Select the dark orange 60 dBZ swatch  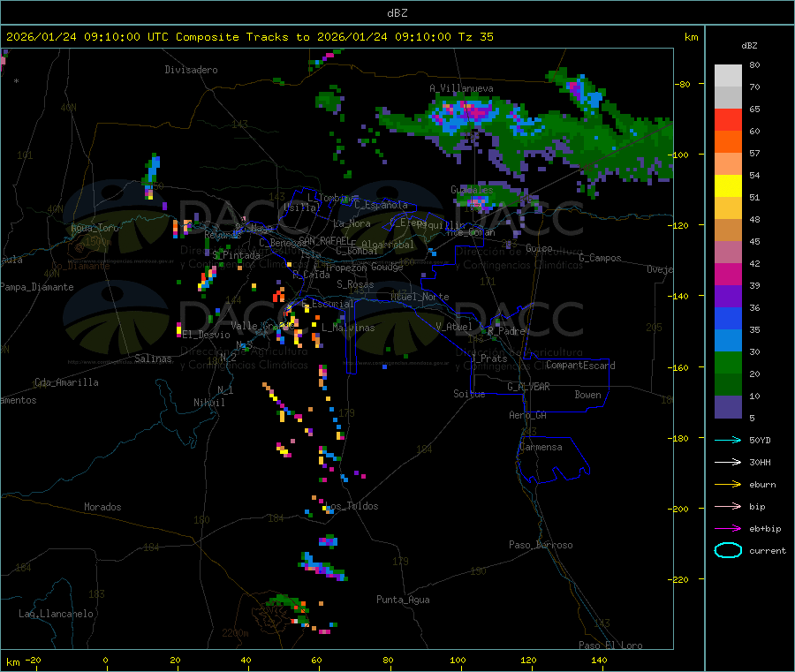point(728,142)
